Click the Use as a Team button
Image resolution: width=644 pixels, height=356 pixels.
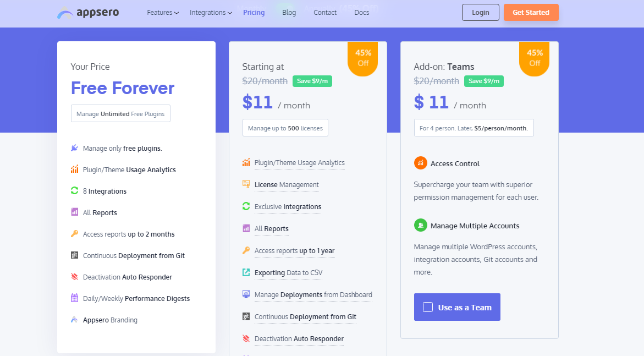point(457,307)
